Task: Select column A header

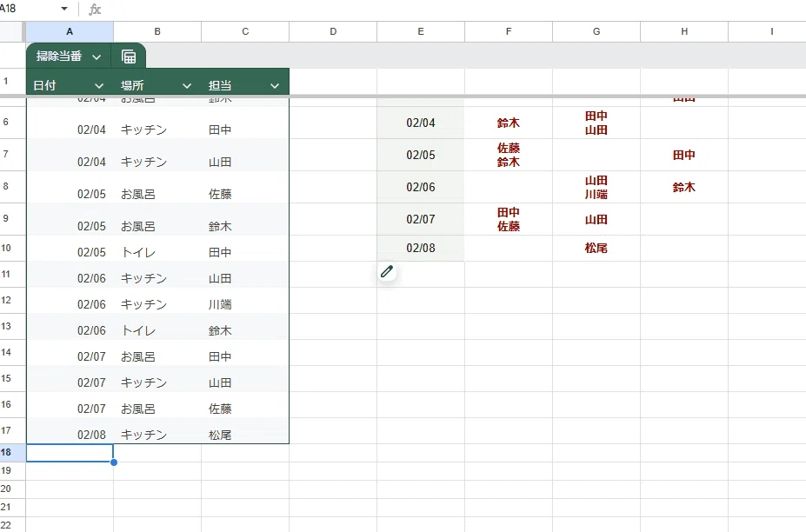Action: (70, 31)
